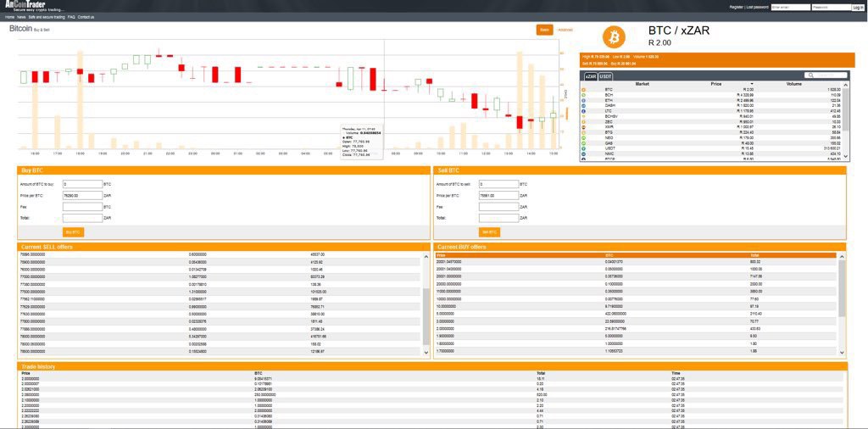Select the LTC coin icon in market list

tap(583, 111)
